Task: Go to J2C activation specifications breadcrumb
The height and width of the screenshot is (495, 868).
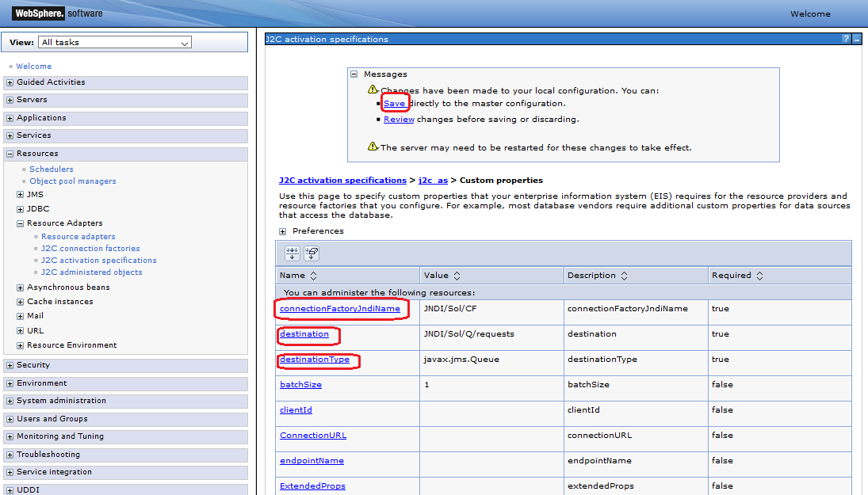Action: click(x=342, y=181)
